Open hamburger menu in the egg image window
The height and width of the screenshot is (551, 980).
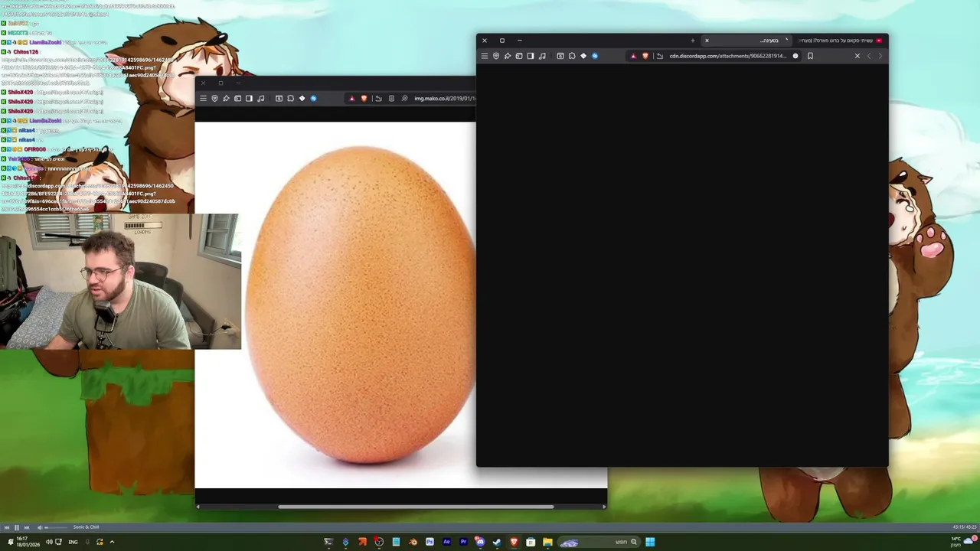tap(203, 98)
